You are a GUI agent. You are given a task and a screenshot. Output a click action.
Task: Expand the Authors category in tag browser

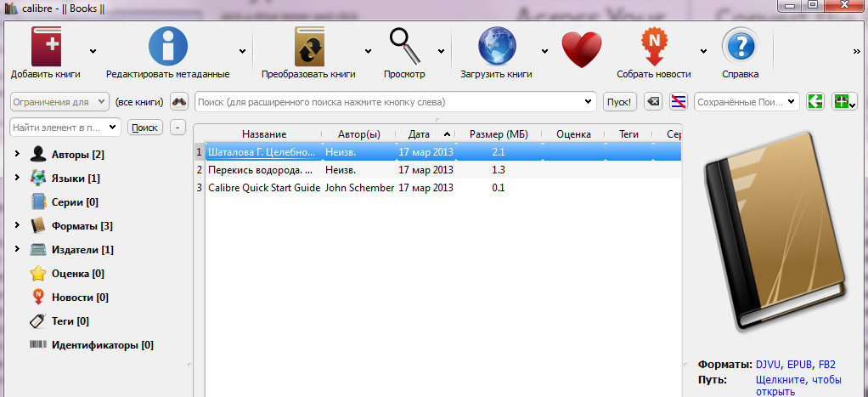pyautogui.click(x=16, y=155)
